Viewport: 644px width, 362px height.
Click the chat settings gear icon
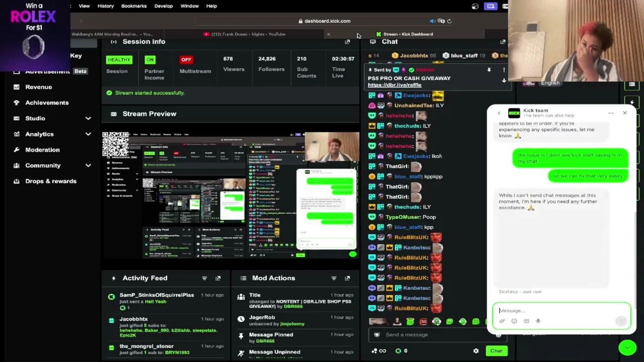(476, 351)
